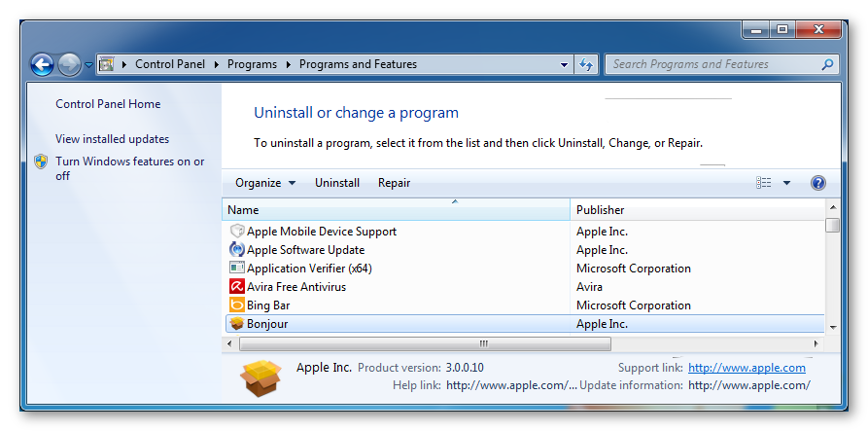Maximize the Programs and Features window
Image resolution: width=868 pixels, height=431 pixels.
click(x=782, y=30)
